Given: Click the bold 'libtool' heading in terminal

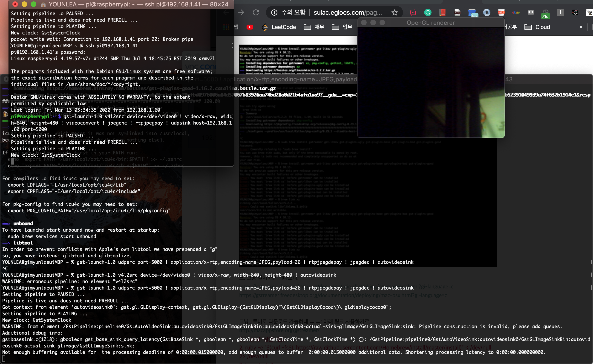Looking at the screenshot, I should click(23, 243).
